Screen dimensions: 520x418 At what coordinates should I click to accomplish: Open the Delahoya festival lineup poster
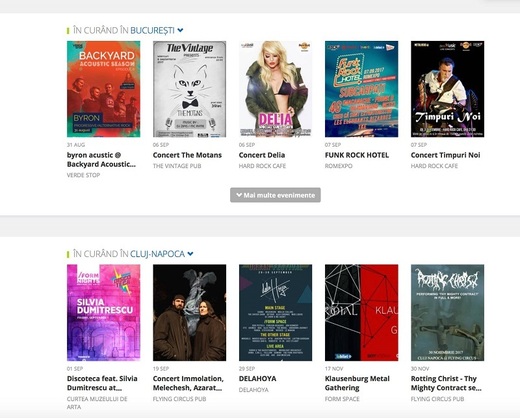click(x=275, y=313)
